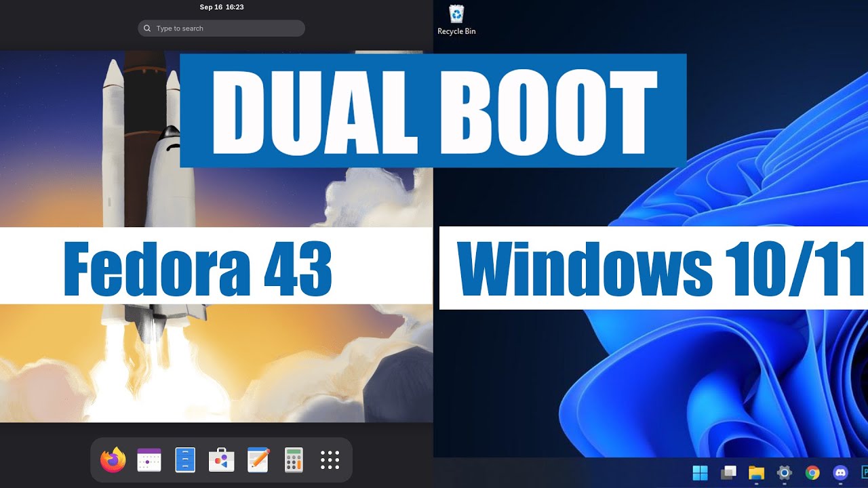Open File Explorer on the Windows taskbar

(756, 472)
